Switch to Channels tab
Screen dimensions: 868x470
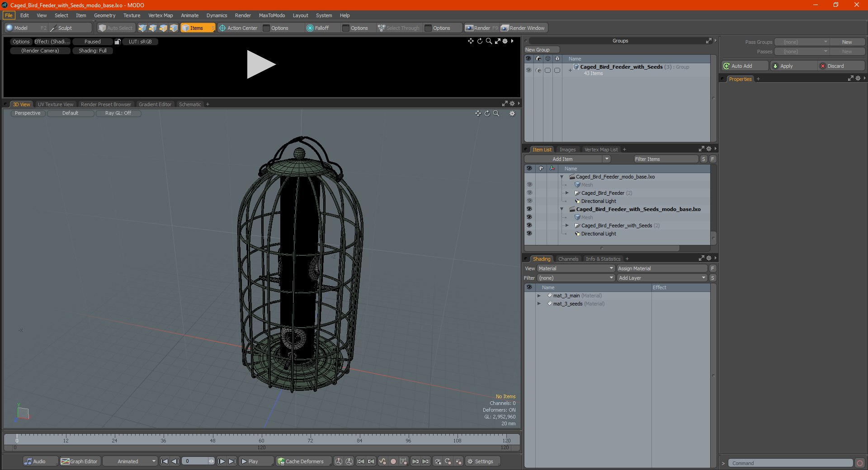pyautogui.click(x=568, y=259)
